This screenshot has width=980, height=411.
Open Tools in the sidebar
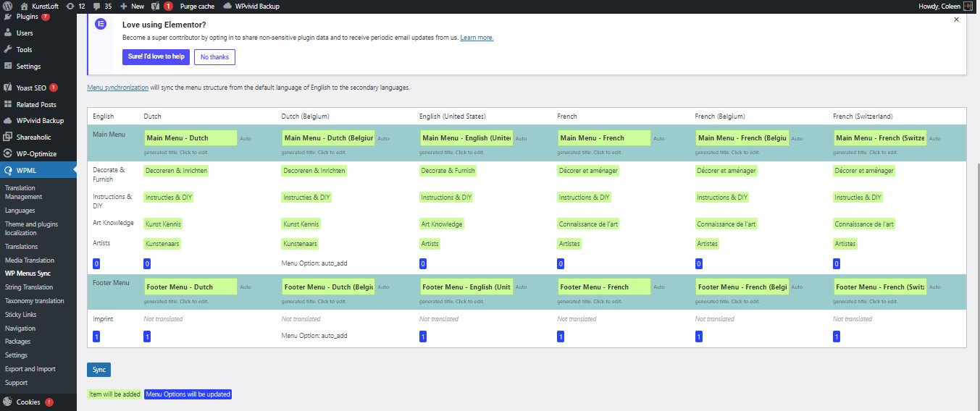24,49
